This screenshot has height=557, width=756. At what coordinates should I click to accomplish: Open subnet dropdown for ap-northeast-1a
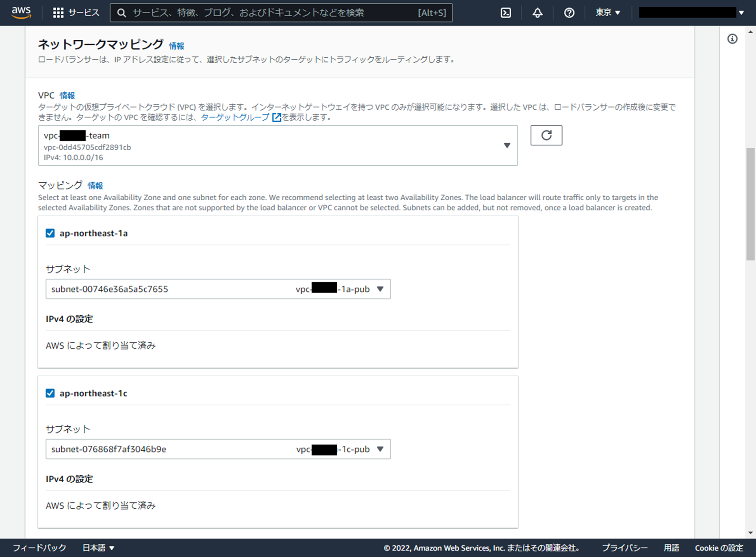pyautogui.click(x=218, y=289)
